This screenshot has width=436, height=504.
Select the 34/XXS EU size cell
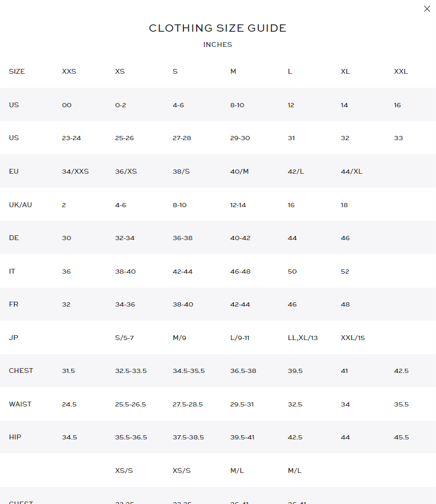point(75,171)
